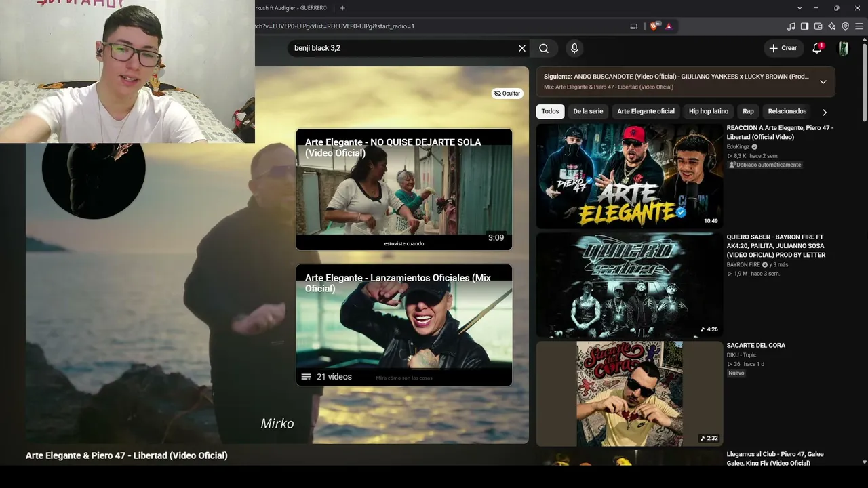Viewport: 868px width, 488px height.
Task: Open the Brave Wallet icon
Action: [818, 26]
